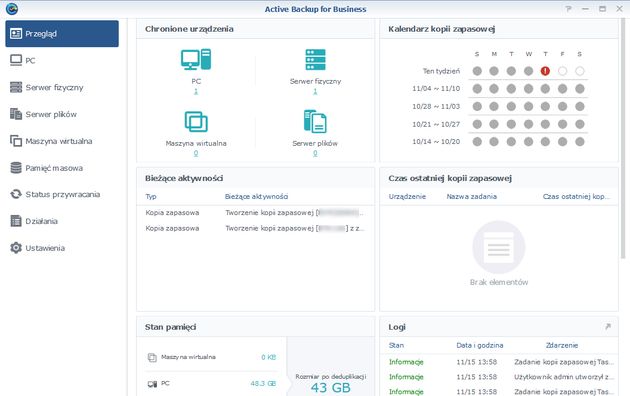Open the PC section in the sidebar
This screenshot has width=630, height=396.
(x=62, y=61)
